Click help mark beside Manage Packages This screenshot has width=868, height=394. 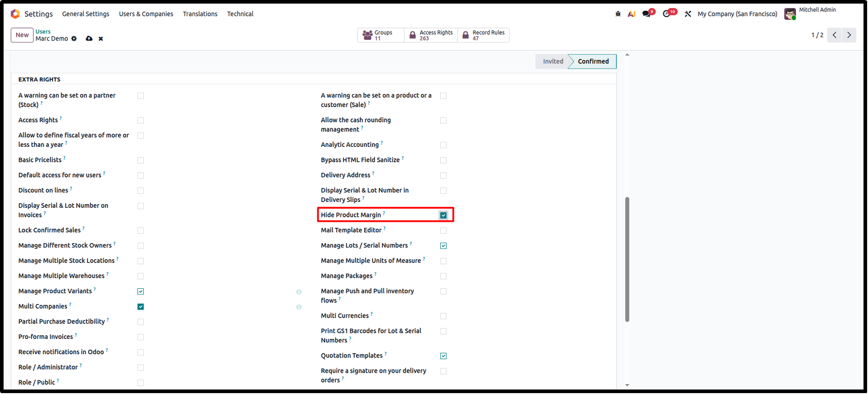click(x=375, y=274)
